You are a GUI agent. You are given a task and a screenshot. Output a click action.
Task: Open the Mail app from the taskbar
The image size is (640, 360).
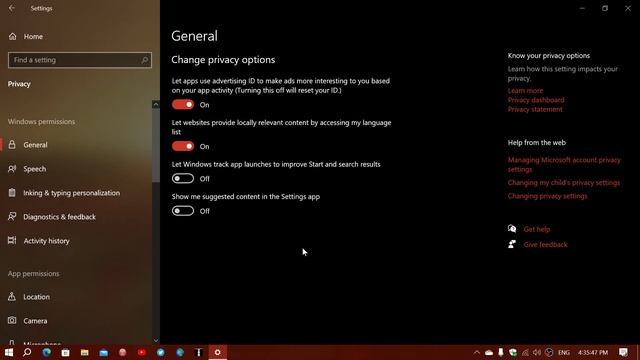pyautogui.click(x=104, y=352)
